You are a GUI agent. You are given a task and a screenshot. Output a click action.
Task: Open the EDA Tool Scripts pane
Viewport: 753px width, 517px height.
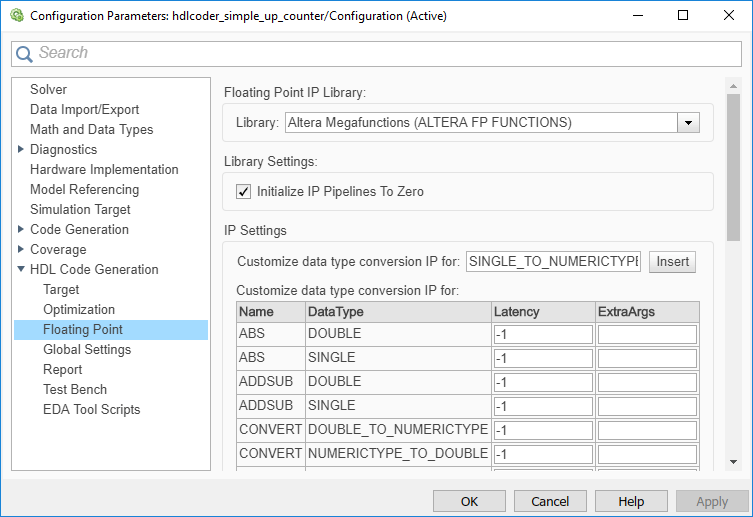tap(92, 409)
